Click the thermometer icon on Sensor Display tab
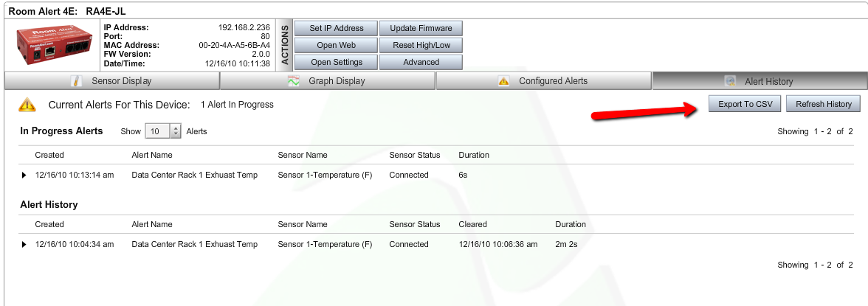The width and height of the screenshot is (868, 306). (x=74, y=81)
